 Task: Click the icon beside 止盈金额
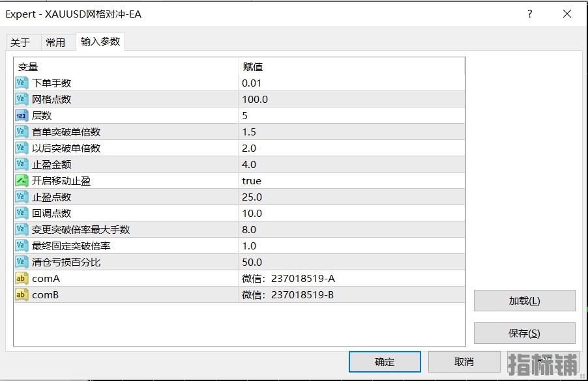point(22,165)
